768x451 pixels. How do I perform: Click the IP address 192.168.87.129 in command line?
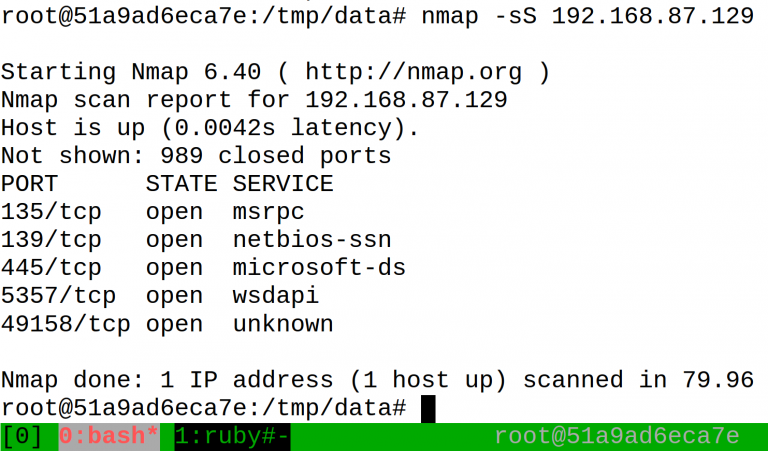click(x=653, y=16)
